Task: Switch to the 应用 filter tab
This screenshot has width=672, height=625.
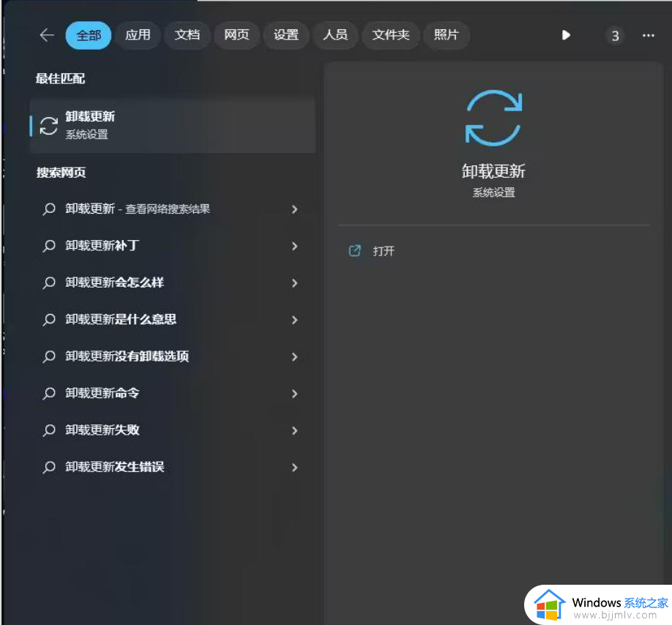Action: tap(138, 35)
